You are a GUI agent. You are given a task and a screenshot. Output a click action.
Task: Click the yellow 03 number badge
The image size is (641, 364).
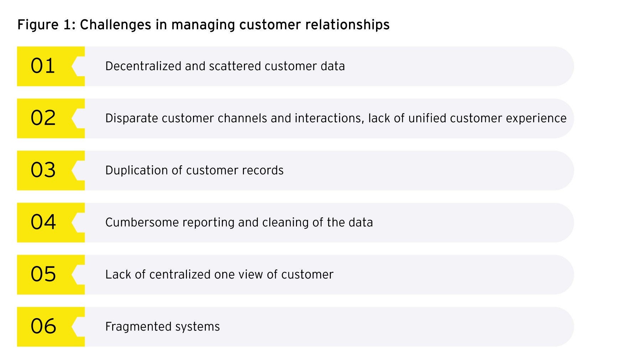point(43,170)
